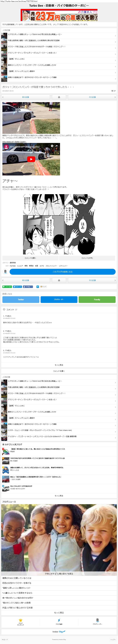Screen dimensions: 118x644
Task: Open the 爆笑映像 category link
Action: click(13, 263)
